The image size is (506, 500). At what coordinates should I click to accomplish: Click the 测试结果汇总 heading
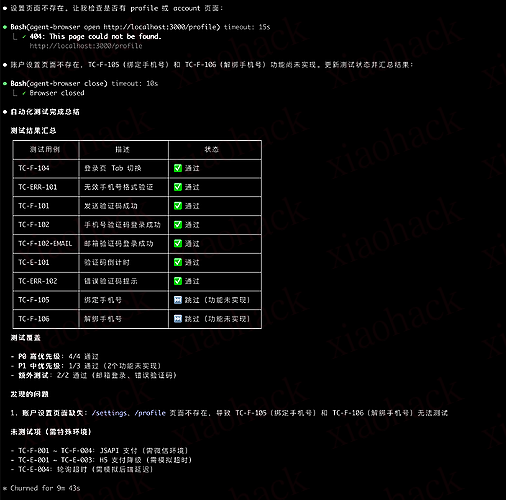(33, 130)
